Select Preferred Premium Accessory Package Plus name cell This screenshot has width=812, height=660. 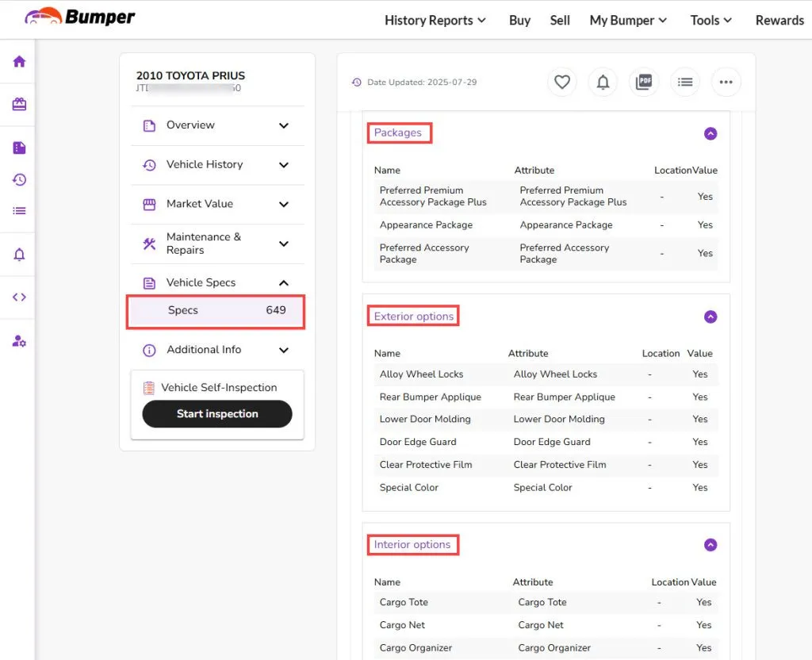(x=433, y=197)
